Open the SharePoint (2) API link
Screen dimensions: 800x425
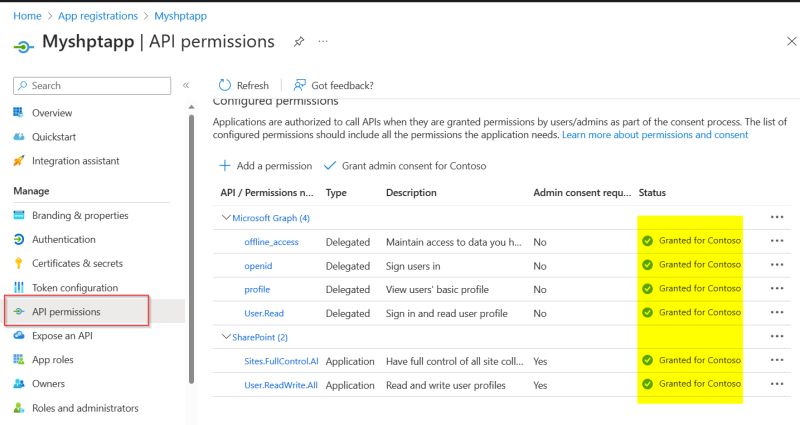pyautogui.click(x=260, y=337)
